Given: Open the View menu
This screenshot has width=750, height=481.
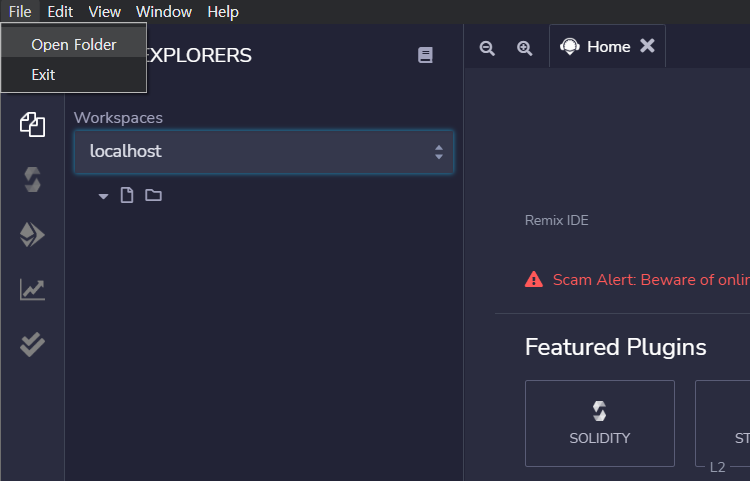Looking at the screenshot, I should [x=104, y=11].
